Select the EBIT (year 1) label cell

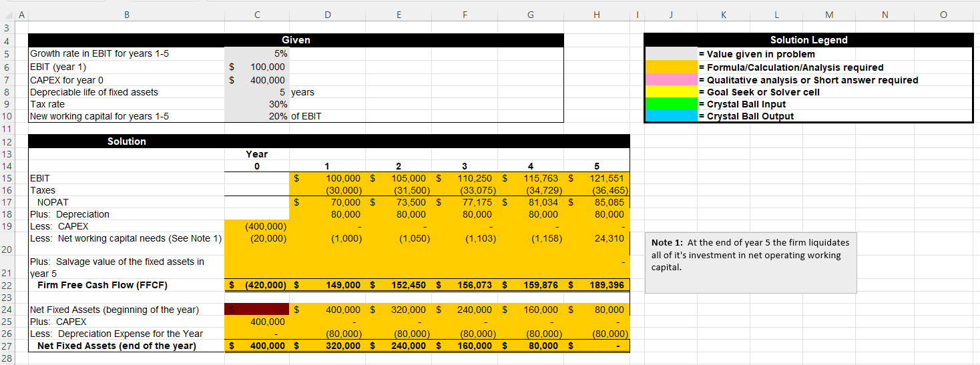(x=126, y=67)
